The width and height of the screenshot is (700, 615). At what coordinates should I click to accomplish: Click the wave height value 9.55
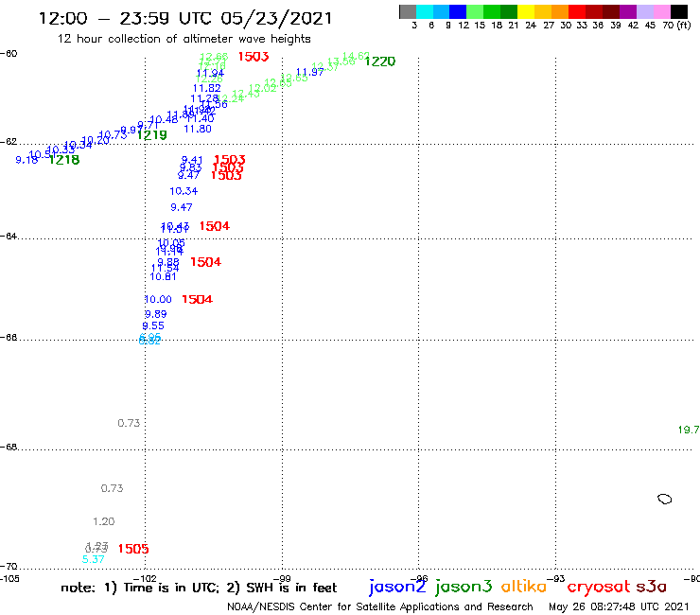(153, 326)
